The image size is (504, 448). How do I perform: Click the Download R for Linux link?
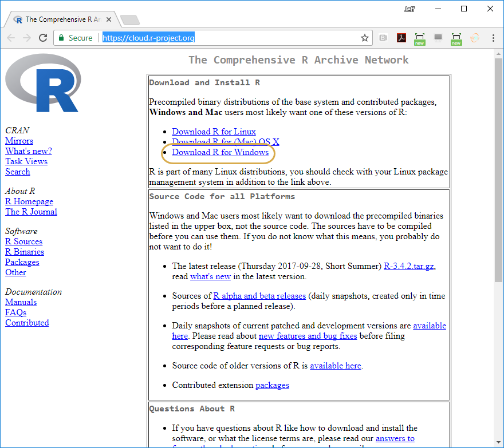214,132
